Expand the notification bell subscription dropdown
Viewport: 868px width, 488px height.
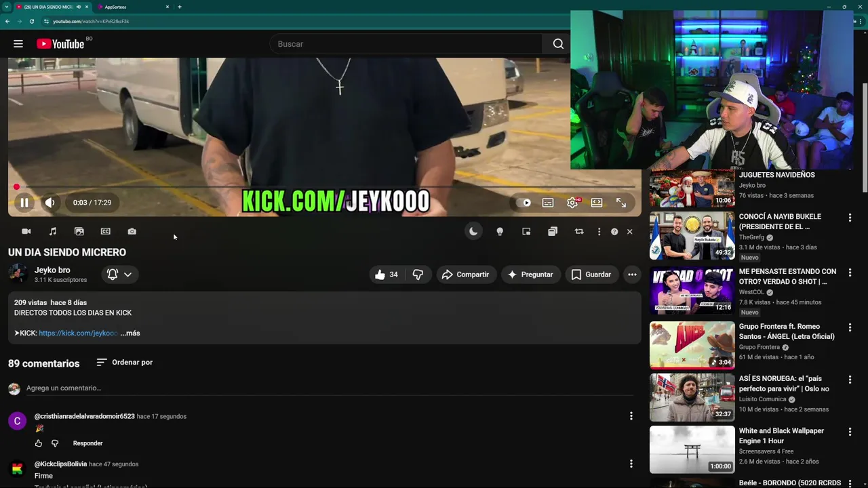[119, 274]
